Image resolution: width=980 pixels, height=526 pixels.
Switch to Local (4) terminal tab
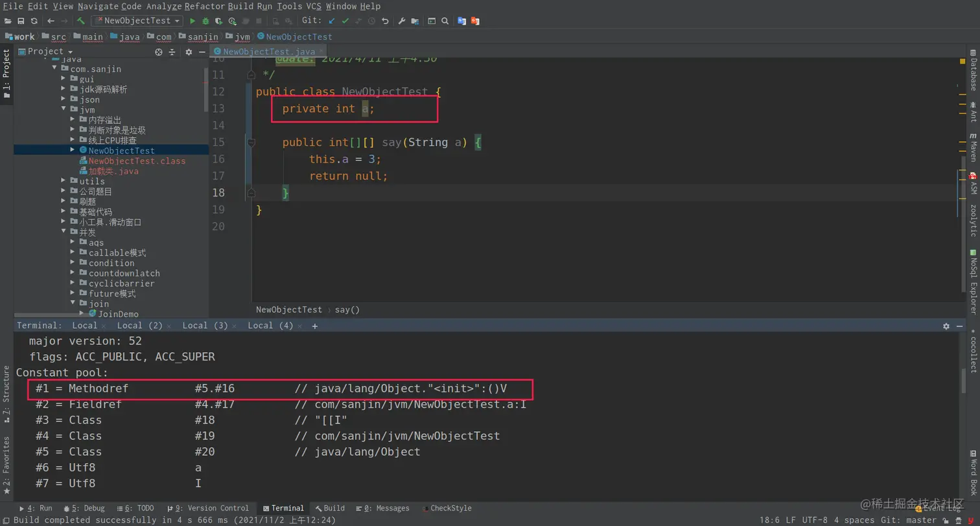[x=270, y=326]
